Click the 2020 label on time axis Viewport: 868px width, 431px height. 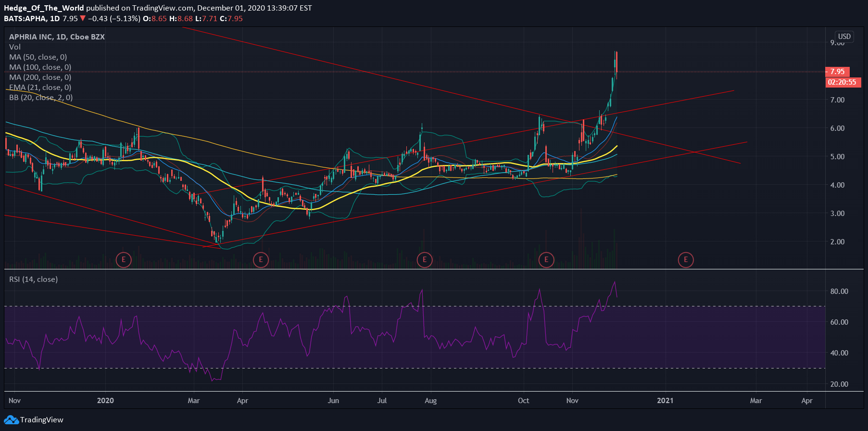pos(105,400)
